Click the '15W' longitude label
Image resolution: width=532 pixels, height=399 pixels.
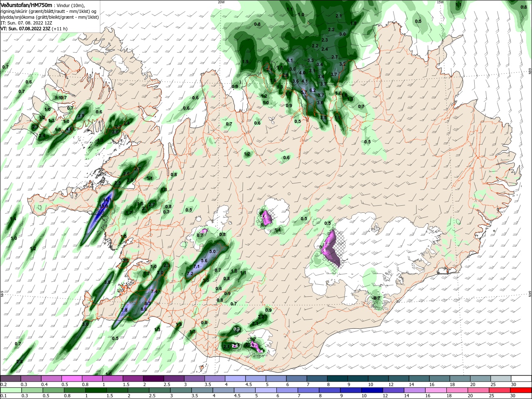coord(440,2)
